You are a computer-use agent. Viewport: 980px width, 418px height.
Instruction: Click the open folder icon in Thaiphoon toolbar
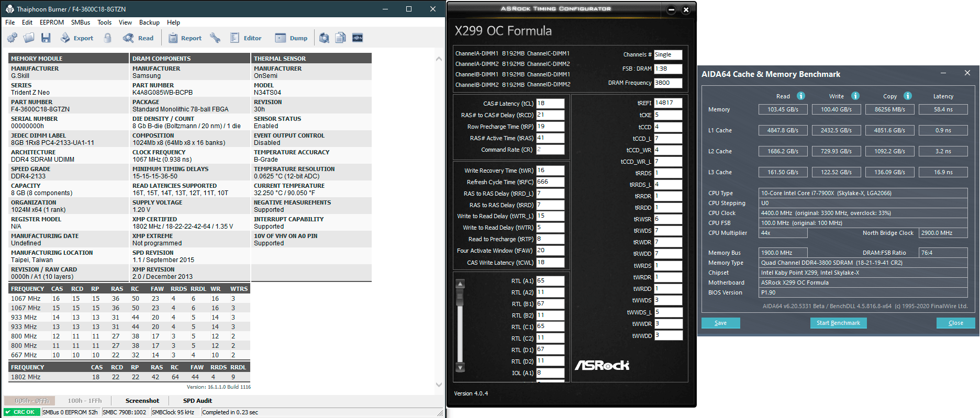29,38
